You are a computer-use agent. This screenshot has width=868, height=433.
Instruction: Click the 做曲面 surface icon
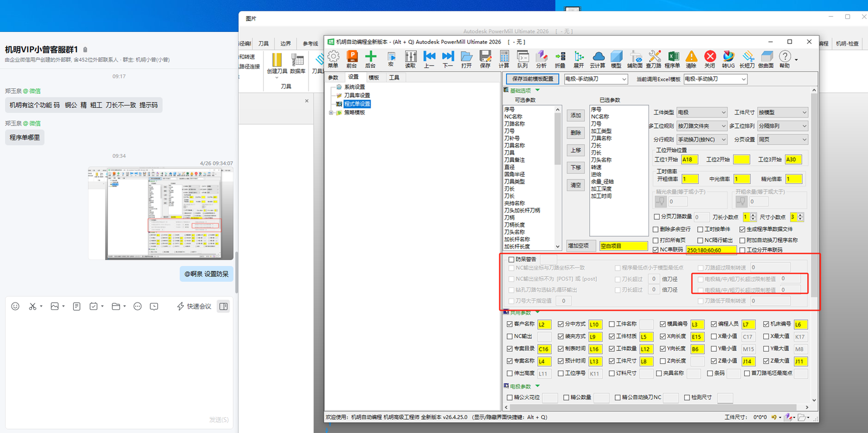tap(766, 59)
